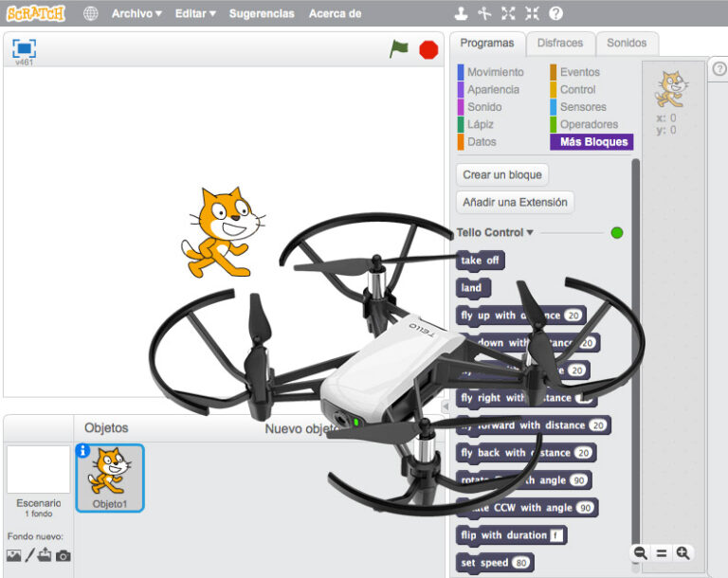Image resolution: width=728 pixels, height=578 pixels.
Task: Start the project with green flag
Action: coord(398,48)
